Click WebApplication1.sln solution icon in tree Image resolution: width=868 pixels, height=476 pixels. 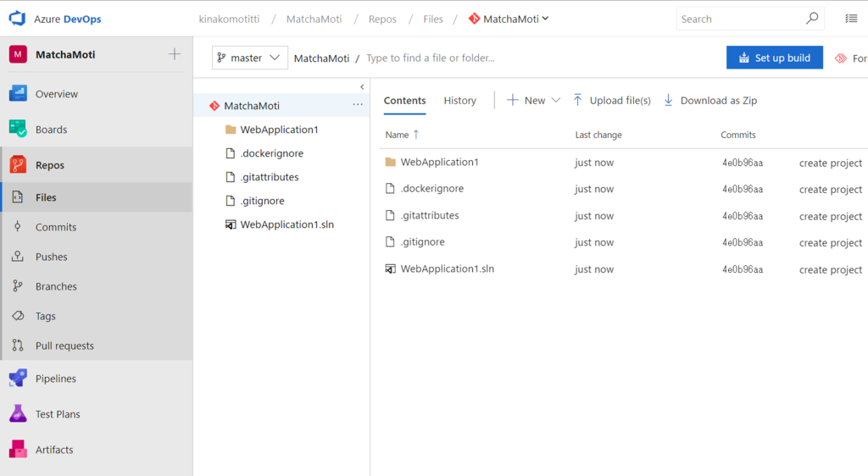[231, 224]
